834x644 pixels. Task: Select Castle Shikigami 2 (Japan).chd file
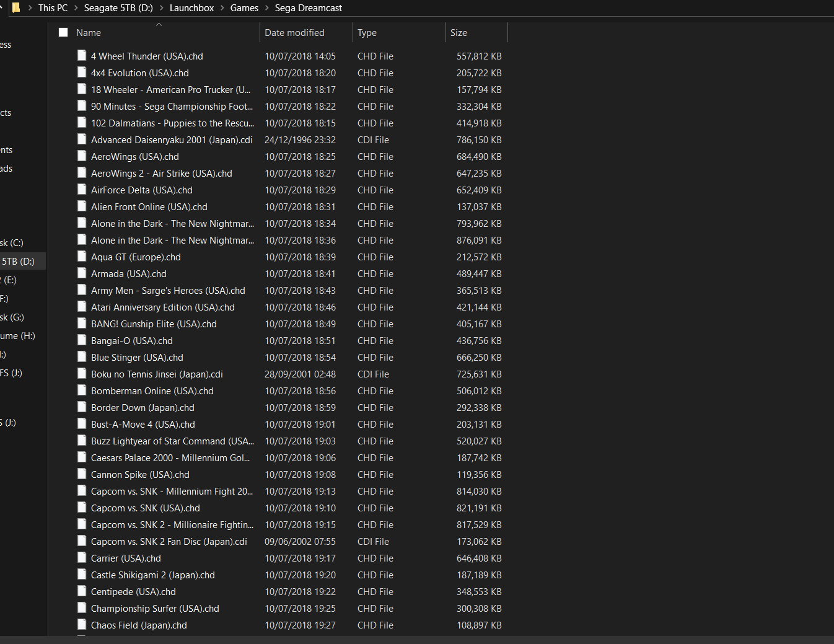[x=153, y=575]
